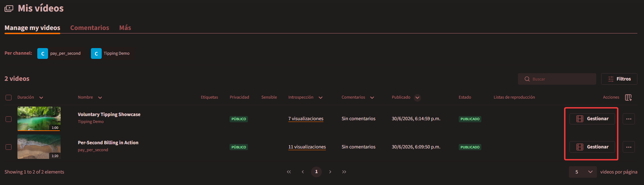Open the beach waves video thumbnail
Image resolution: width=644 pixels, height=185 pixels.
[x=39, y=147]
